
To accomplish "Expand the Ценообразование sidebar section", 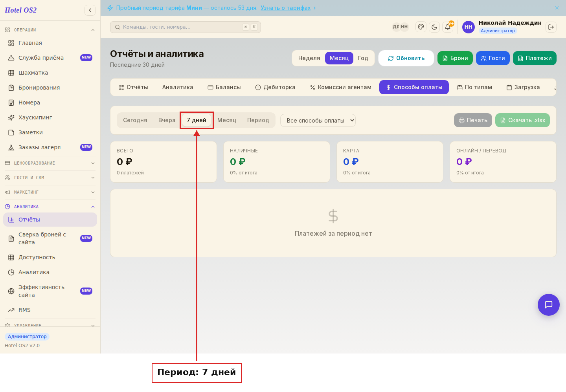I will tap(50, 163).
